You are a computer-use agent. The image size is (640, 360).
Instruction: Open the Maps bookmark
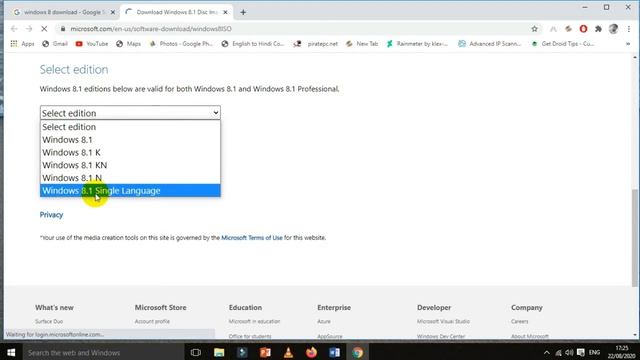[129, 44]
